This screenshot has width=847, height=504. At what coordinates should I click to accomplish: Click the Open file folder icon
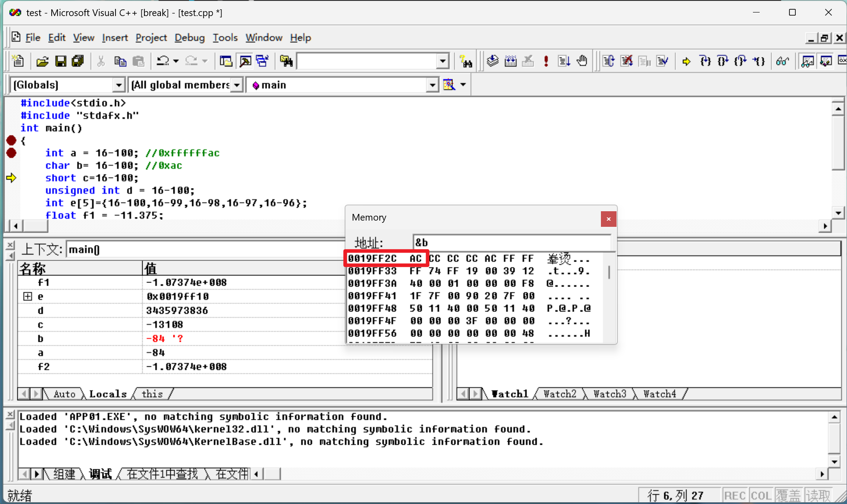(x=42, y=61)
